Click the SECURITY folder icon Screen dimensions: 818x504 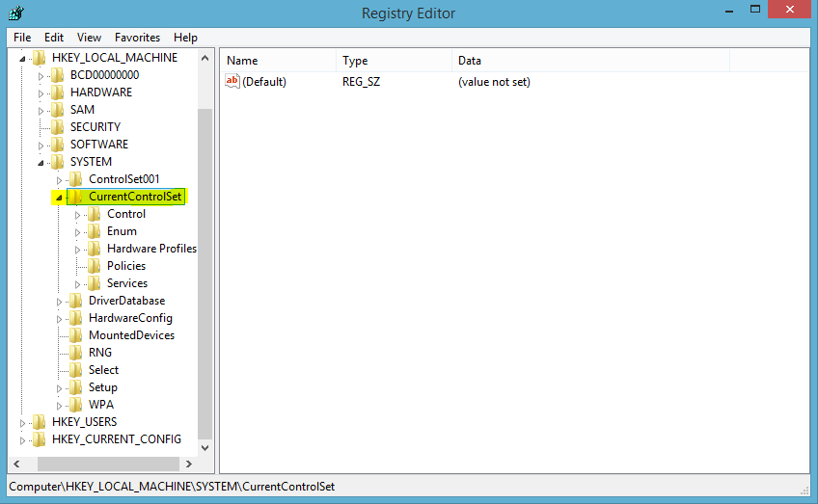57,126
